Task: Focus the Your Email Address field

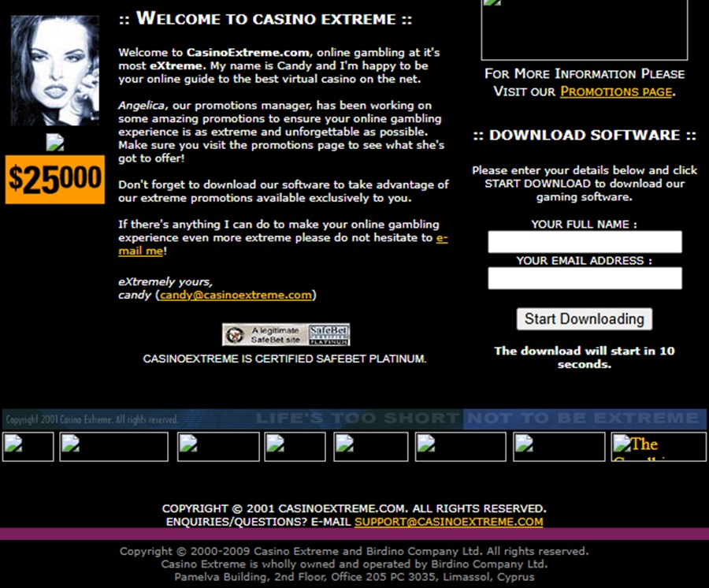Action: pyautogui.click(x=585, y=278)
